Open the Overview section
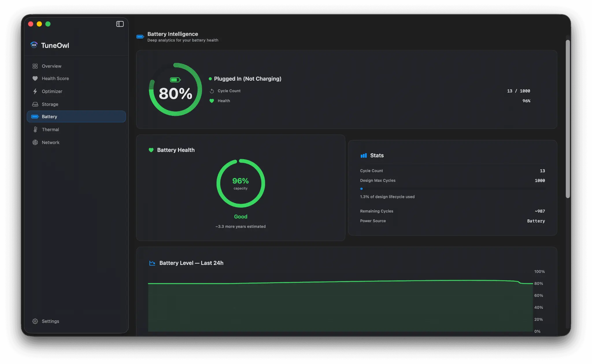Viewport: 592px width, 364px height. tap(76, 66)
